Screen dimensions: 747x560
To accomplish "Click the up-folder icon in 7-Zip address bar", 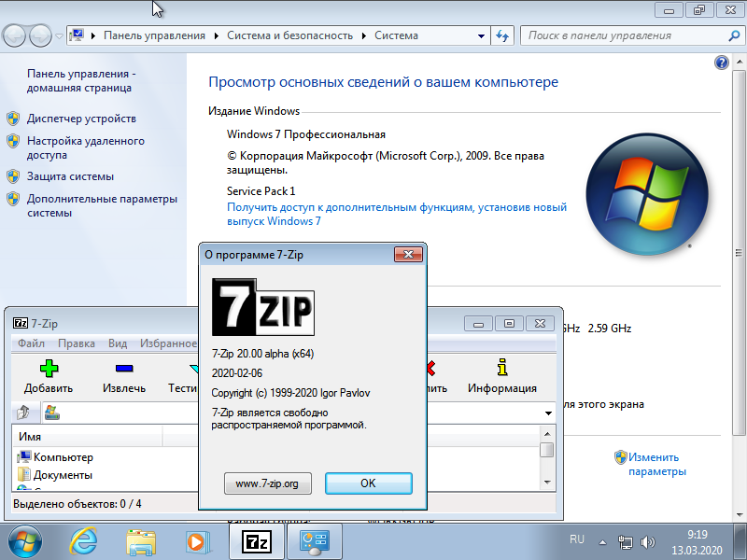I will [22, 413].
